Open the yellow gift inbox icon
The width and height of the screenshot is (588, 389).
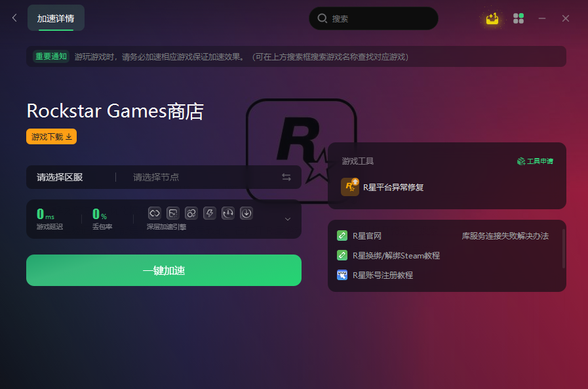(x=492, y=18)
